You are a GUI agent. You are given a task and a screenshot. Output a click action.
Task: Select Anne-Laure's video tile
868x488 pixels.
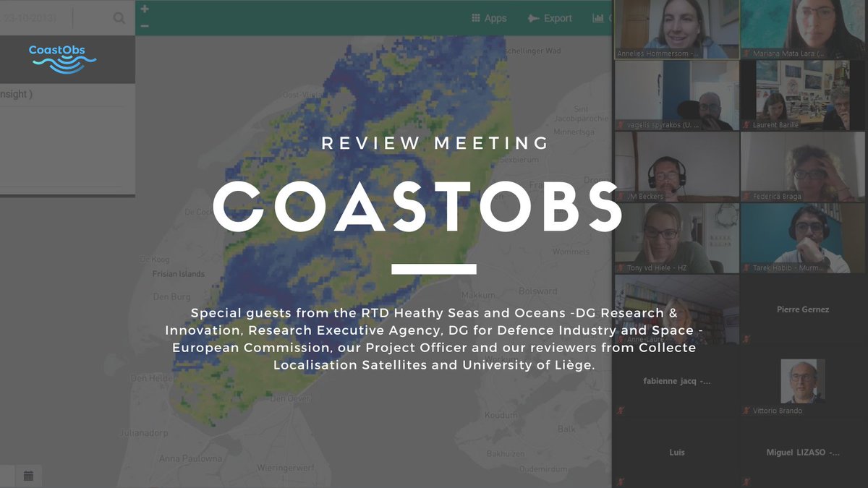[x=677, y=309]
